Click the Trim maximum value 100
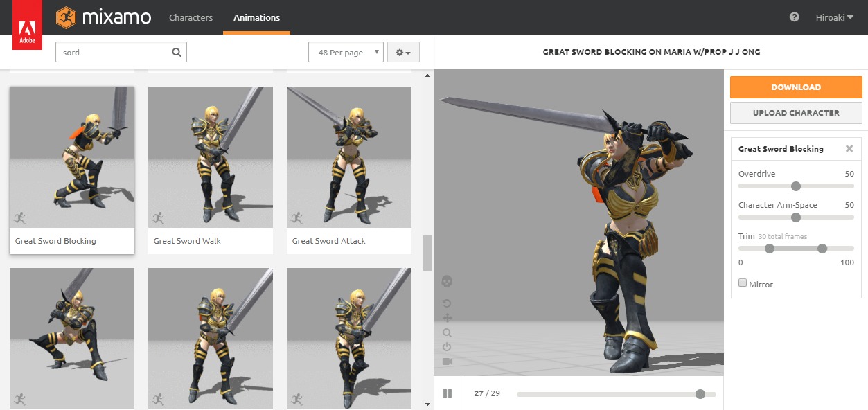The image size is (868, 410). tap(847, 262)
